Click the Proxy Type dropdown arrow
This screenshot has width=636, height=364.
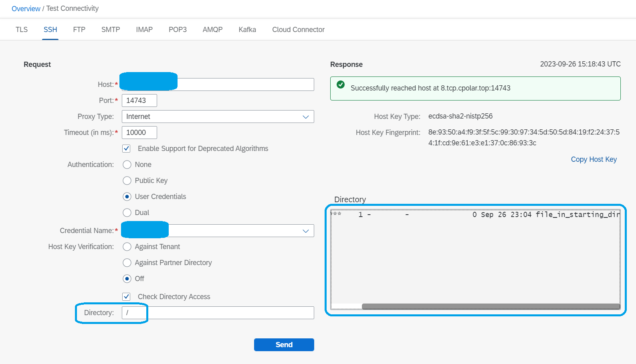pos(306,117)
